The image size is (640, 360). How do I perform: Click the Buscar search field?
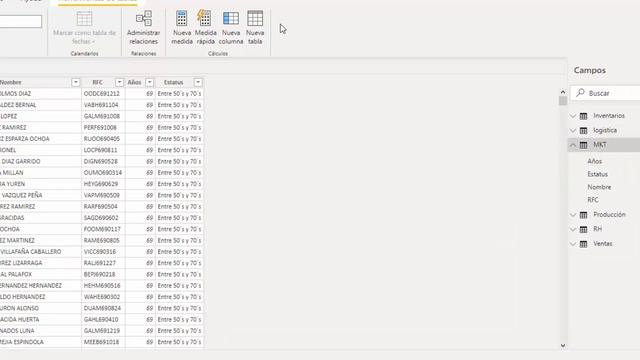(x=606, y=93)
